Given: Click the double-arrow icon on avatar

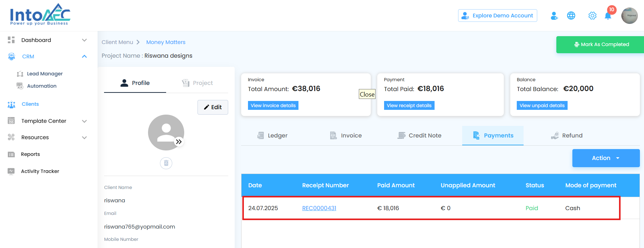Looking at the screenshot, I should click(x=179, y=142).
